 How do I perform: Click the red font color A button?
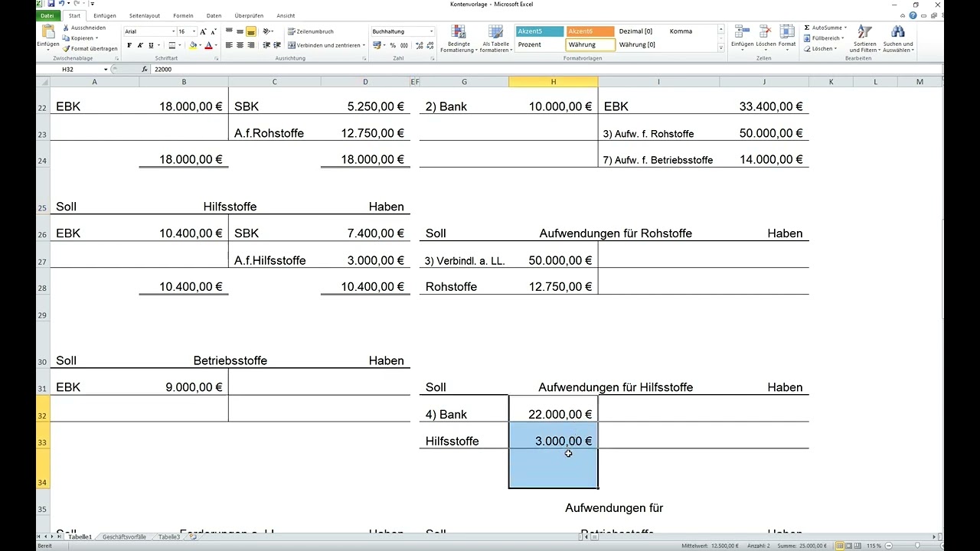point(208,45)
